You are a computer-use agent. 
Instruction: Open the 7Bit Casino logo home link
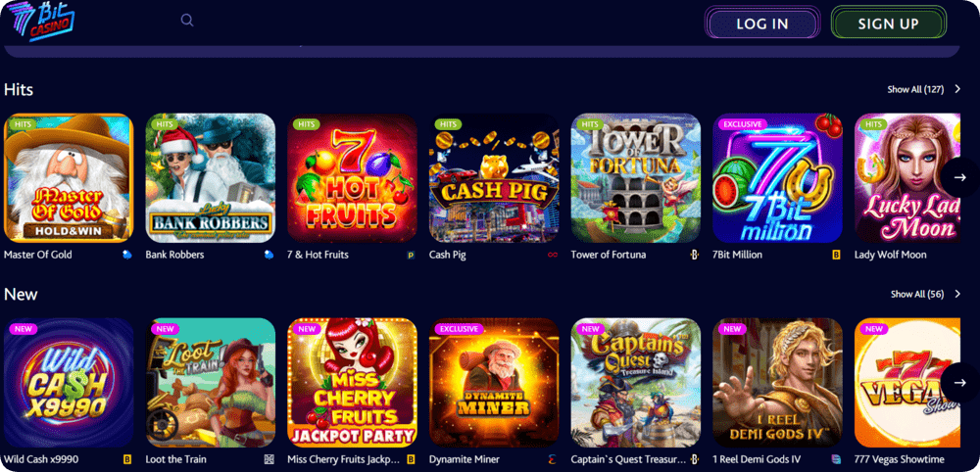tap(40, 21)
